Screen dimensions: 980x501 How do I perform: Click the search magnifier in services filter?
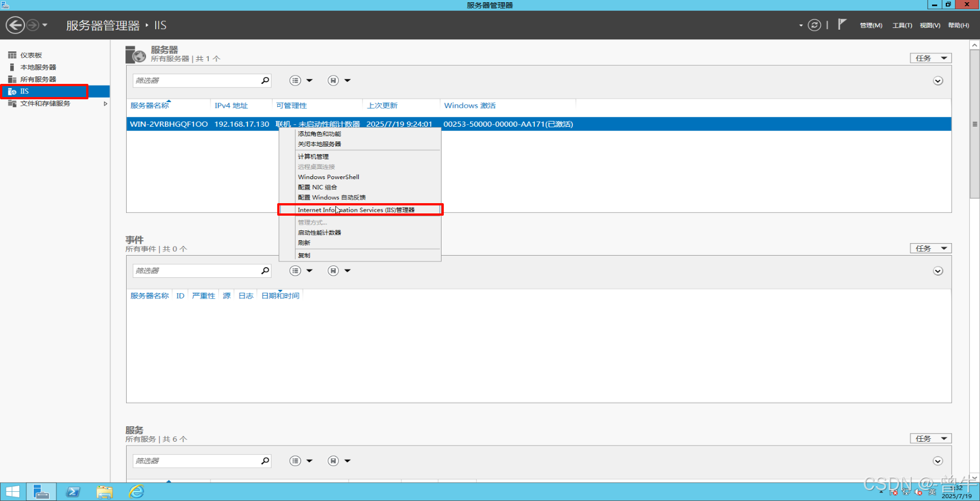[265, 460]
